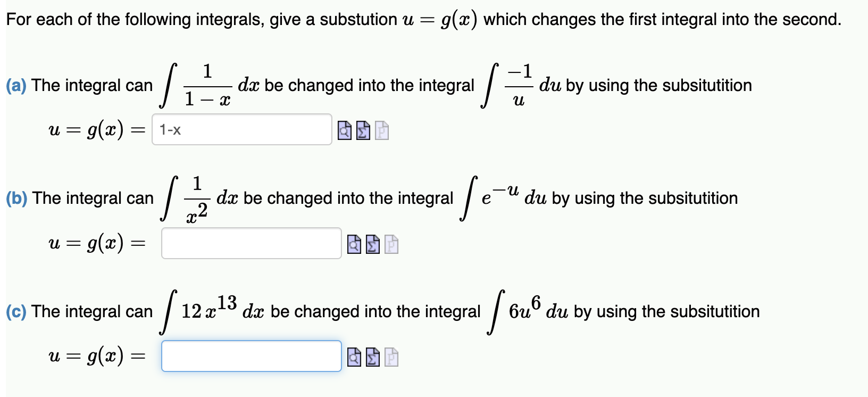Focus the empty answer box for part (b)
868x397 pixels.
click(251, 244)
